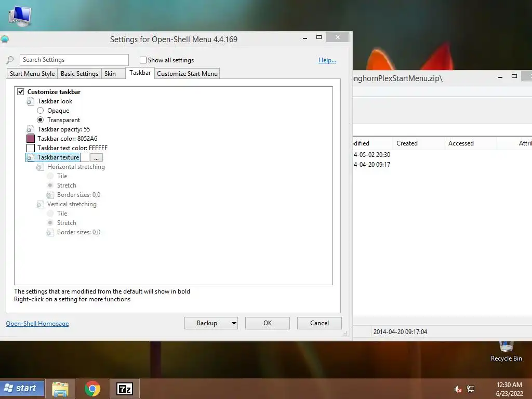The height and width of the screenshot is (399, 532).
Task: Click the Vertical stretching gear icon
Action: click(40, 204)
